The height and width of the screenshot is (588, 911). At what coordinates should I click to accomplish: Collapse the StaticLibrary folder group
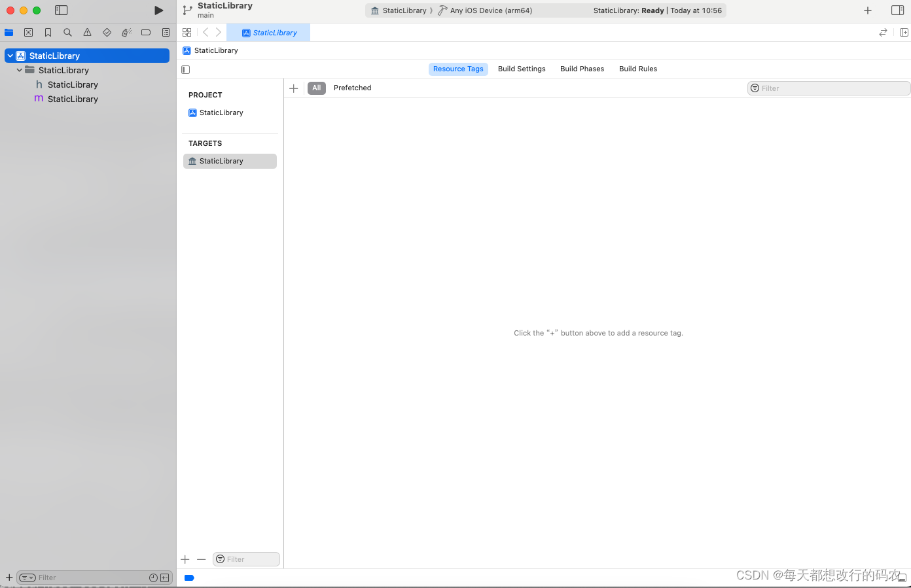pyautogui.click(x=20, y=70)
